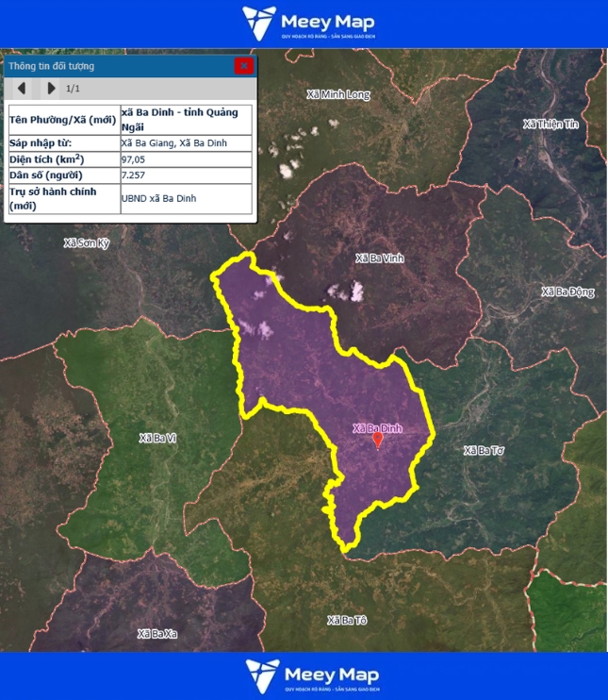Close the Thông tin đối tượng popup
The width and height of the screenshot is (608, 700).
244,66
